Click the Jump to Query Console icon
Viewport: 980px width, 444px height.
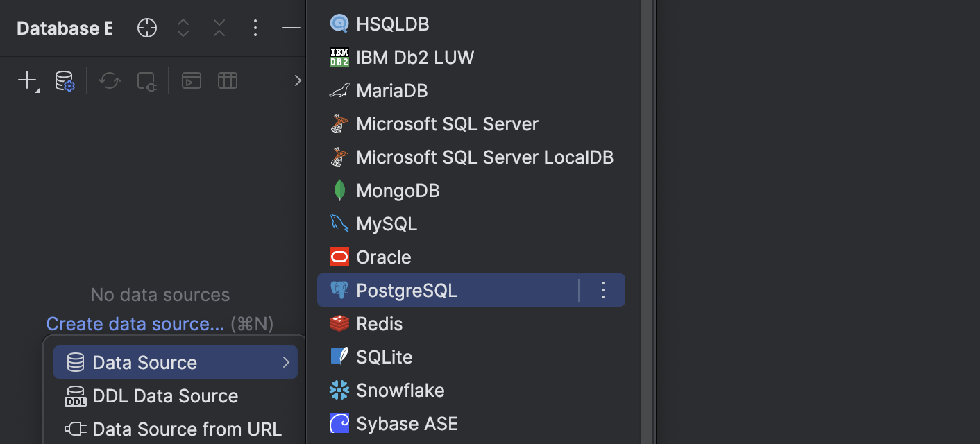tap(192, 81)
